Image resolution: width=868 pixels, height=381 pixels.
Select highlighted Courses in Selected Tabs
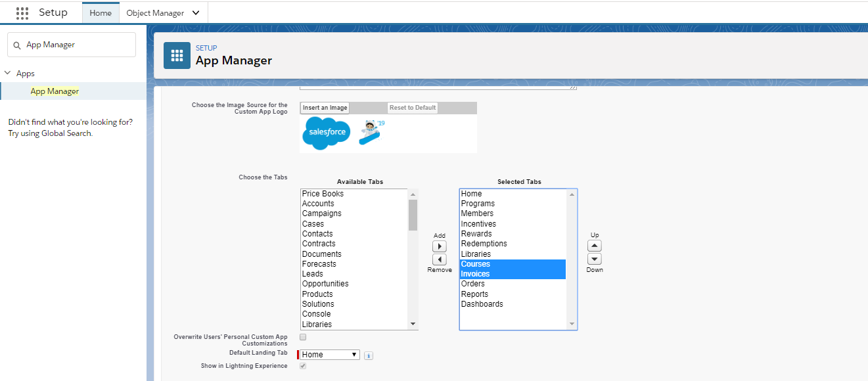513,264
